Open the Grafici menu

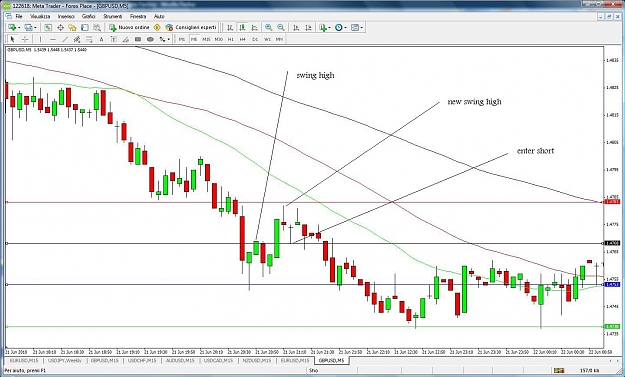[88, 16]
